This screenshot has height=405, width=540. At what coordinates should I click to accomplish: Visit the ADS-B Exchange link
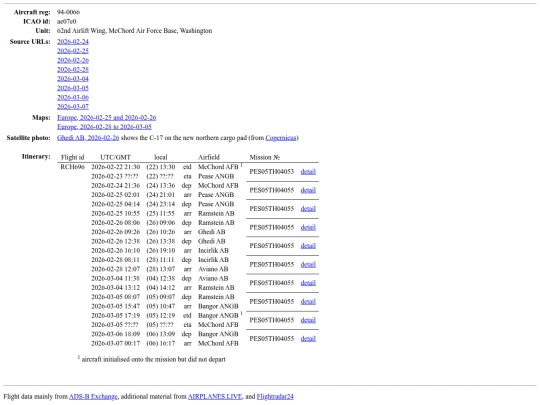[93, 397]
